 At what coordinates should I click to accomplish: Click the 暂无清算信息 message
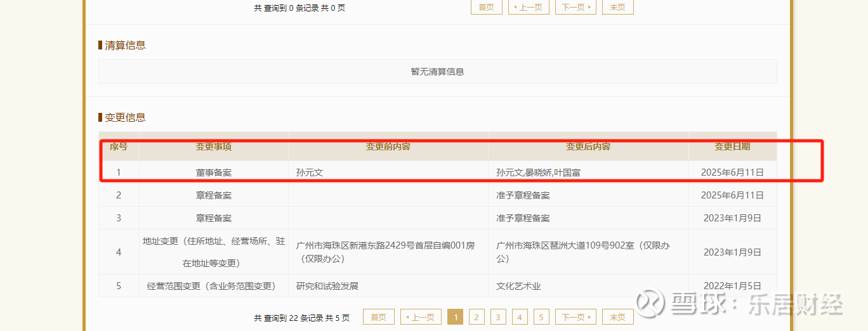pos(437,72)
